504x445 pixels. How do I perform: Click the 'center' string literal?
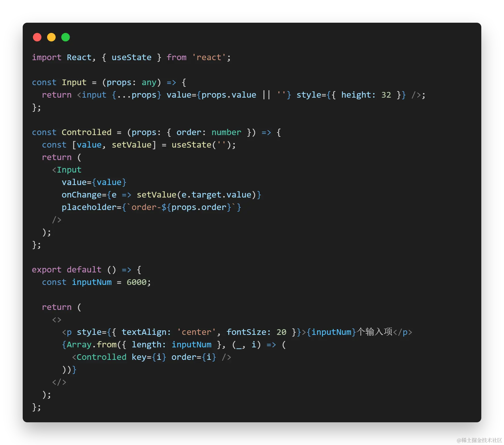tap(196, 332)
